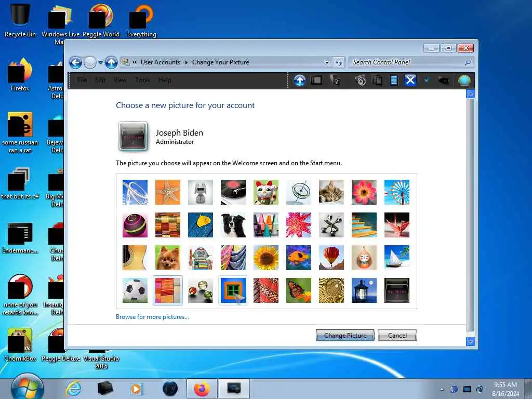Open the Tools menu
Screen dimensions: 532x399
click(x=142, y=80)
